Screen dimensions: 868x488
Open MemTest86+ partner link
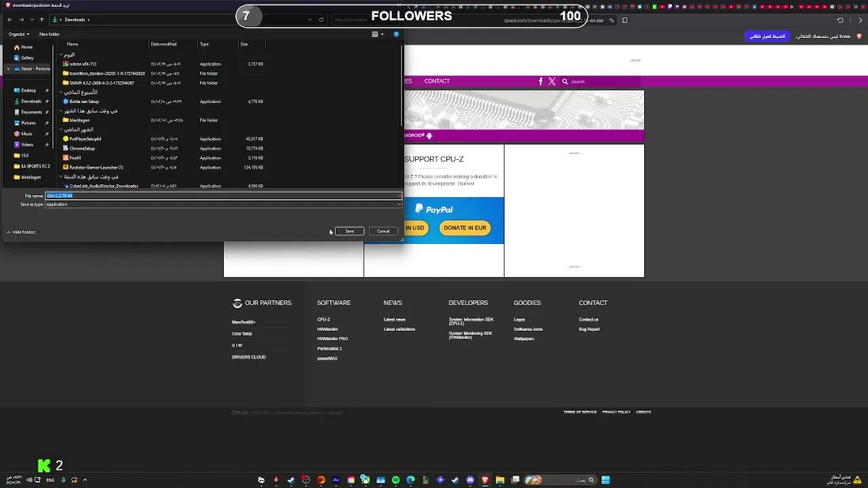[243, 322]
